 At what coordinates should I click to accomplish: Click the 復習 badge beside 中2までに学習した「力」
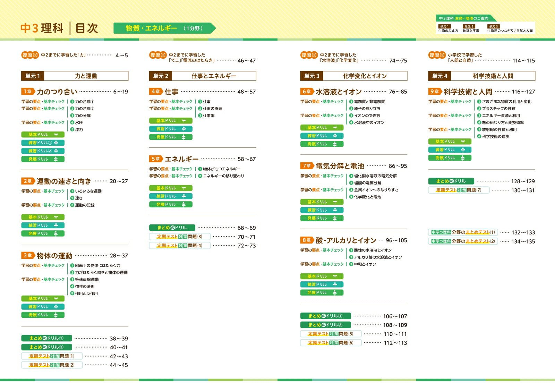(x=30, y=55)
